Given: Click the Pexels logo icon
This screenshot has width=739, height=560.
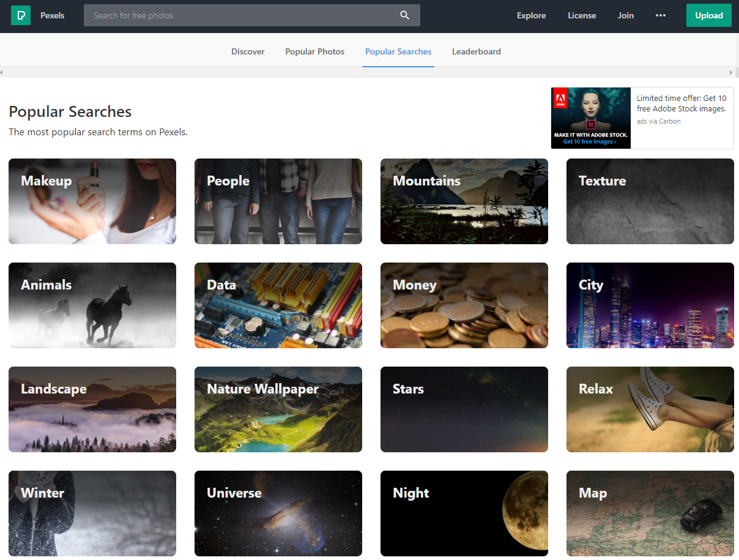Looking at the screenshot, I should [21, 15].
